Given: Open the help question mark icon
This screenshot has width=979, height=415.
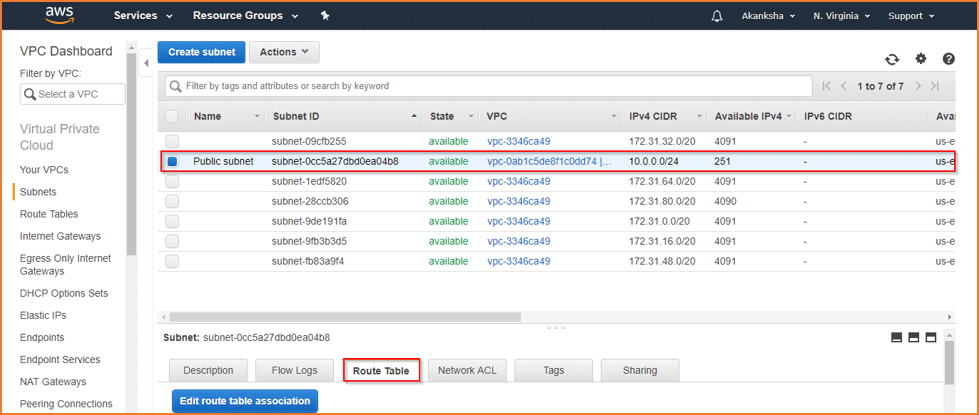Looking at the screenshot, I should coord(949,59).
